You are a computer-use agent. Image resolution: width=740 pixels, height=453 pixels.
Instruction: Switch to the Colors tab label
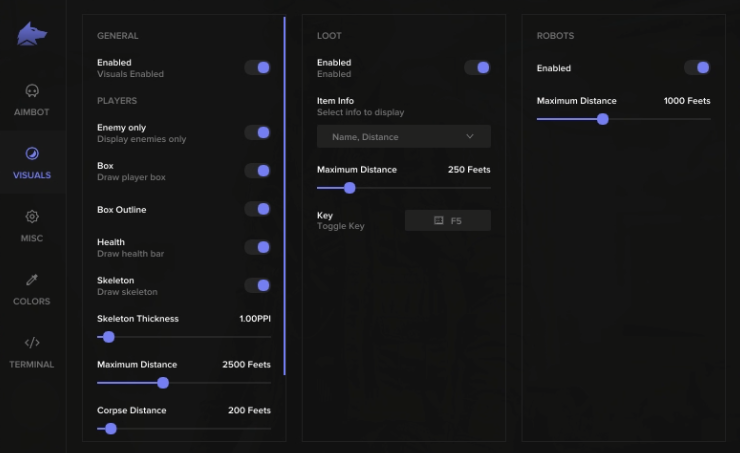click(x=31, y=301)
